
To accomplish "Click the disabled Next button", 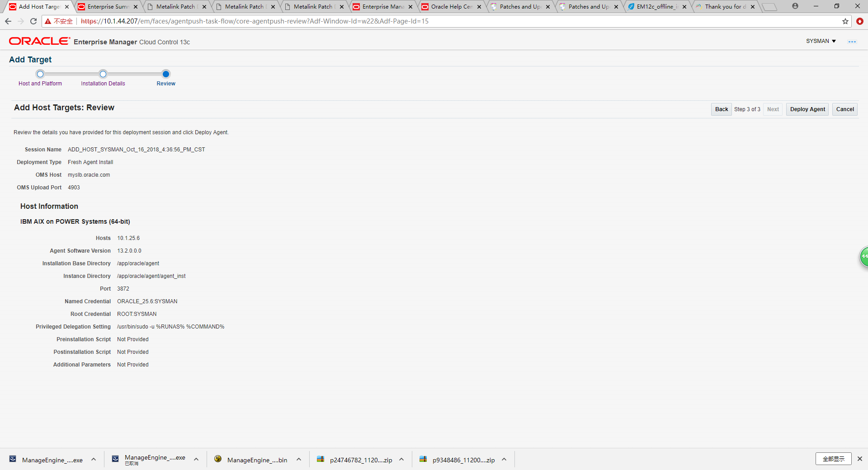I will pyautogui.click(x=773, y=109).
